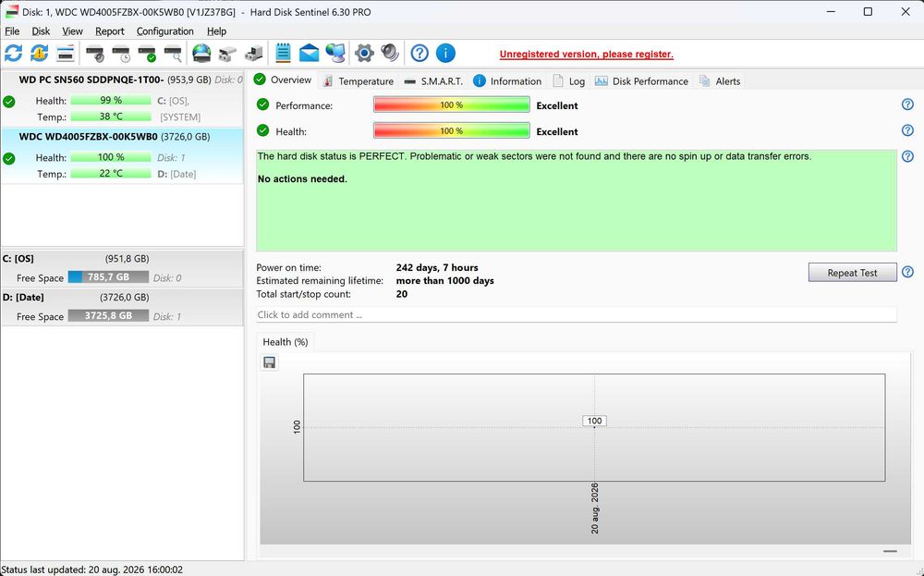Click the green disk status message box
Image resolution: width=924 pixels, height=576 pixels.
(x=577, y=201)
